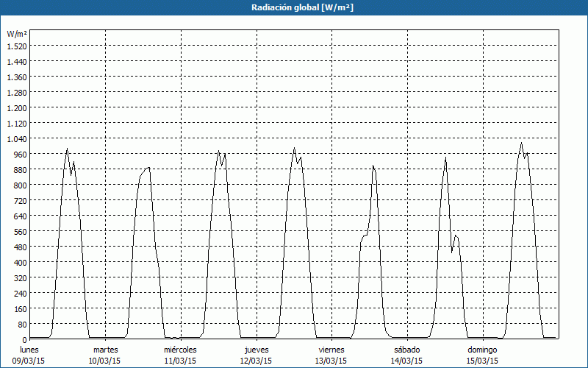588x368 pixels.
Task: Select the 'lunes' day label
Action: tap(29, 350)
